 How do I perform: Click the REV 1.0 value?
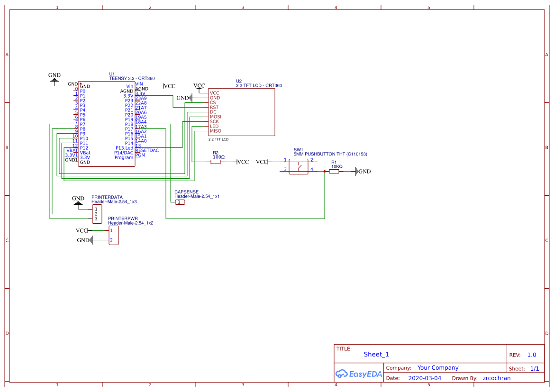532,355
